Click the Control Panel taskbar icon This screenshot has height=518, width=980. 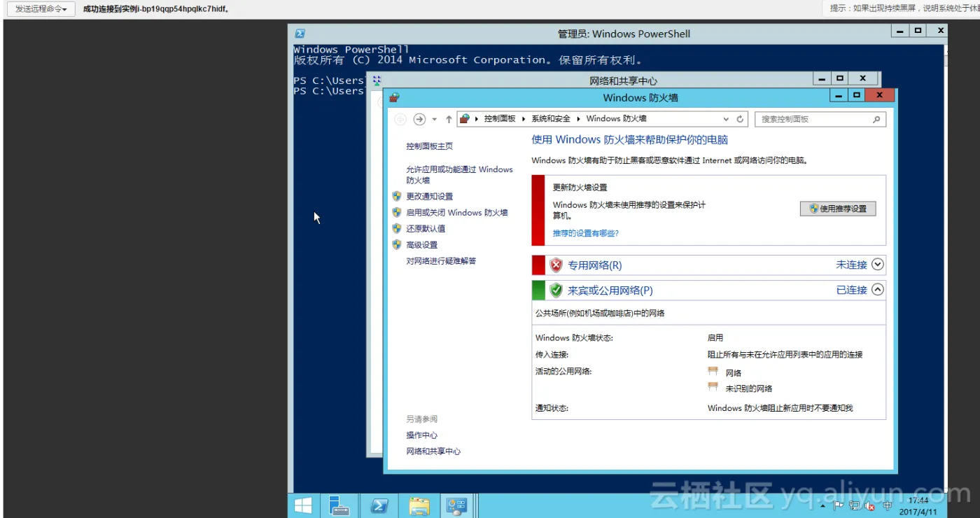click(457, 505)
